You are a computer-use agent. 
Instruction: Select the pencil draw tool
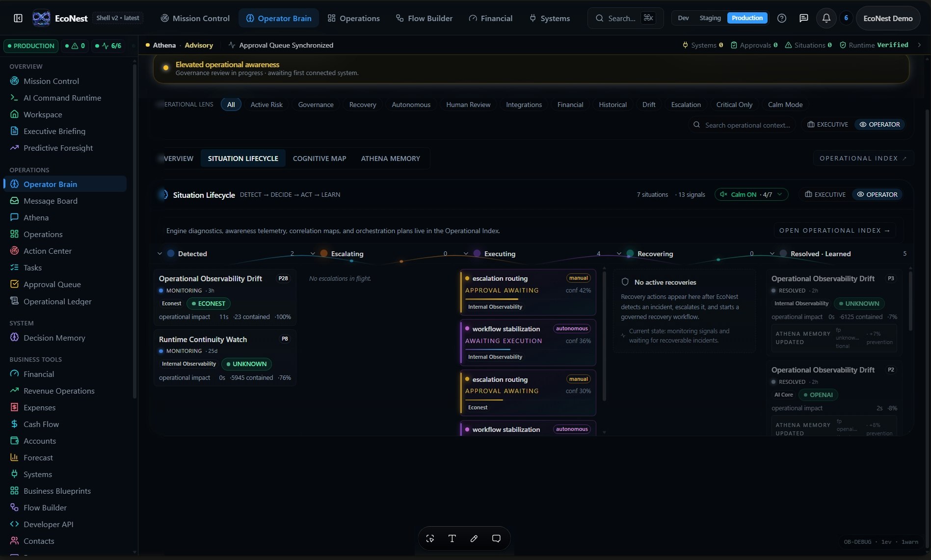pos(474,538)
